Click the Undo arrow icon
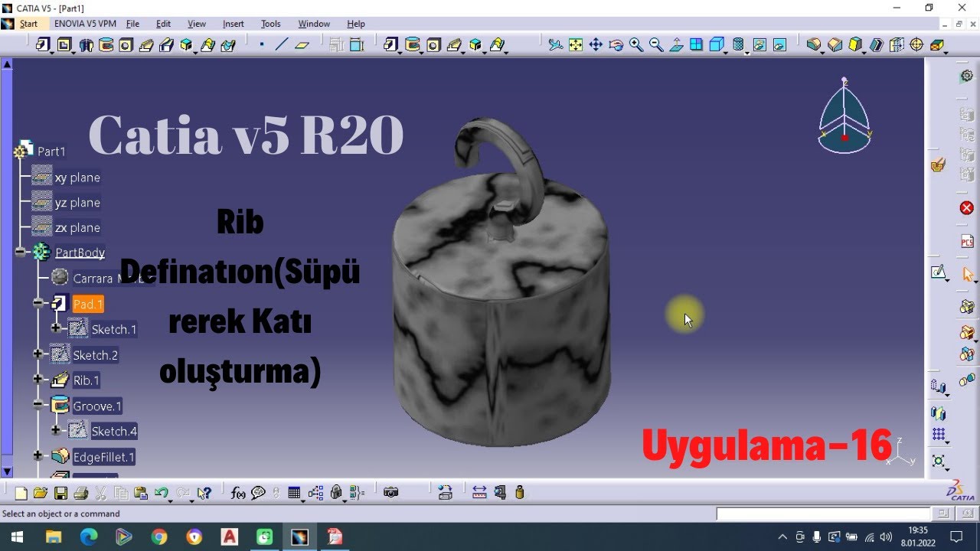This screenshot has height=551, width=980. [x=160, y=493]
